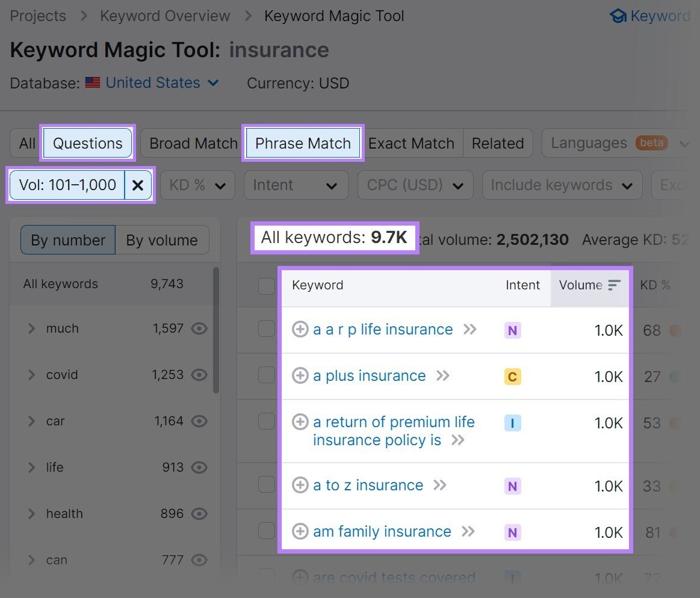The width and height of the screenshot is (700, 598).
Task: Expand the "life" keyword group
Action: (x=32, y=467)
